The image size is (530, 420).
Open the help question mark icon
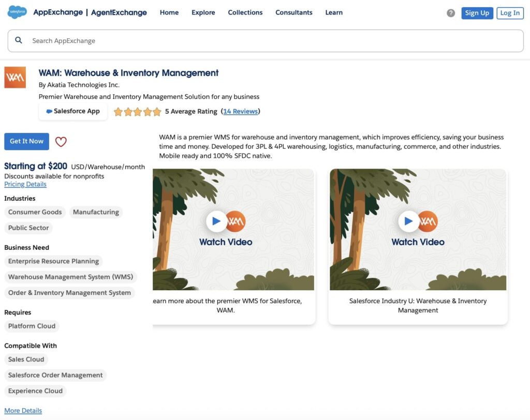point(451,13)
